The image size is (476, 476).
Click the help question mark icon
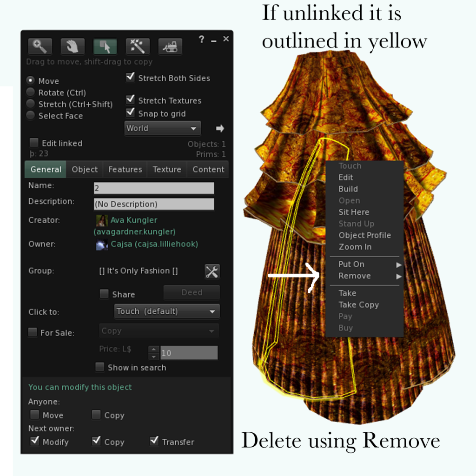point(201,40)
